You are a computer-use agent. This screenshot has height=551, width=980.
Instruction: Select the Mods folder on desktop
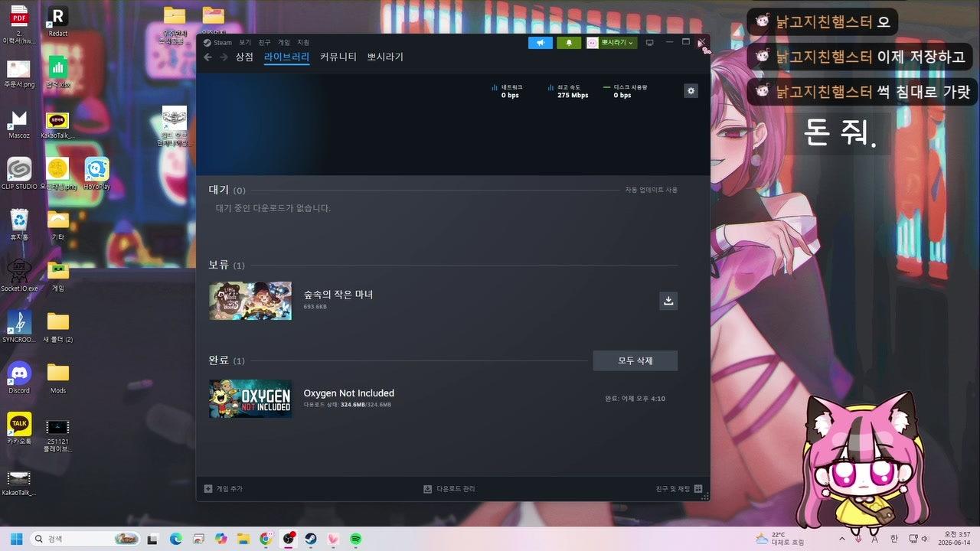pos(58,378)
